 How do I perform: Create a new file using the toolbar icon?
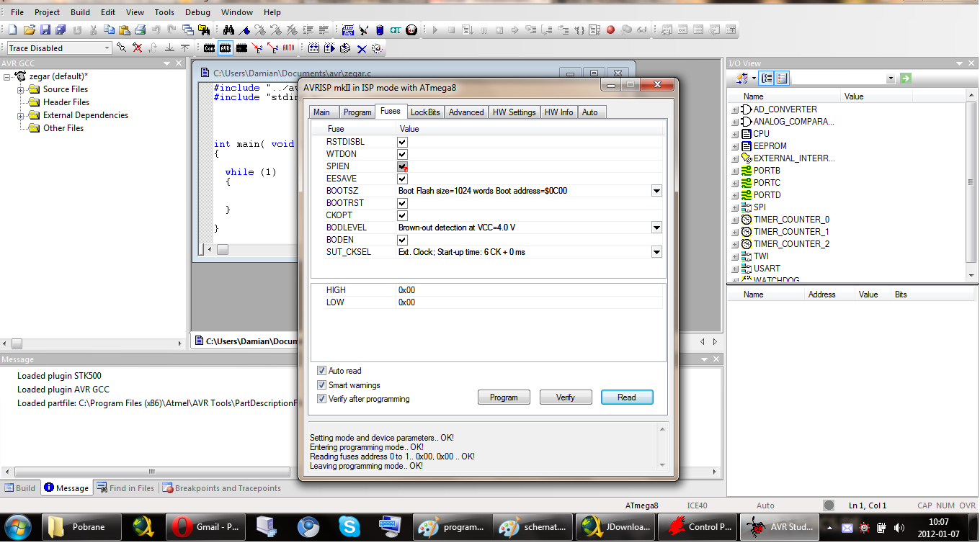point(12,30)
